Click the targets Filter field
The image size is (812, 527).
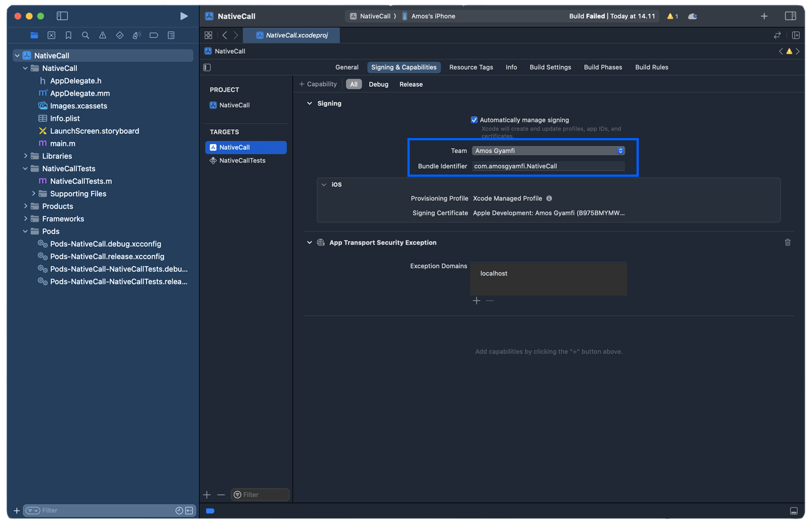[260, 494]
